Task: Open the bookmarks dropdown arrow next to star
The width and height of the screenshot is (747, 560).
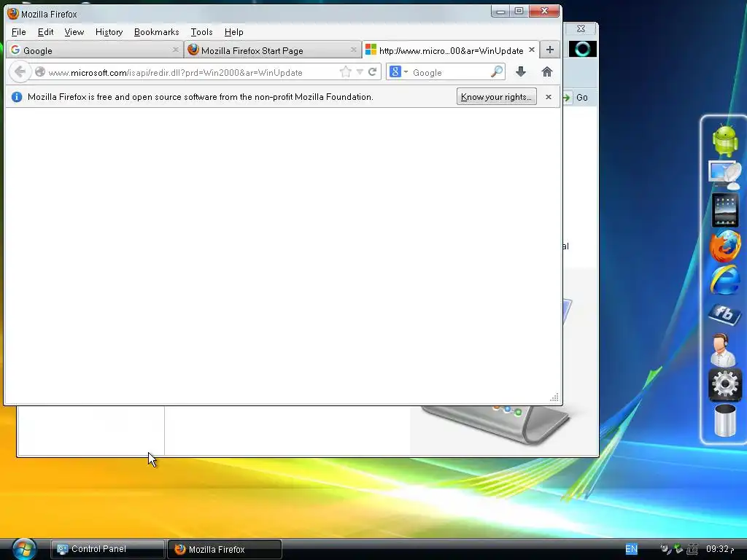Action: (360, 72)
